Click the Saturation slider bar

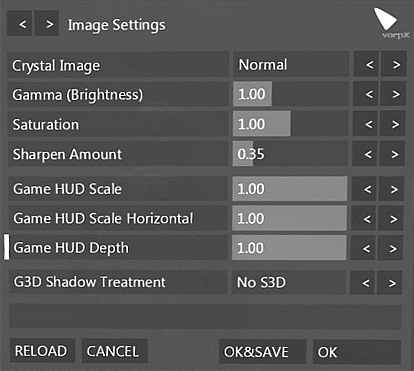291,124
